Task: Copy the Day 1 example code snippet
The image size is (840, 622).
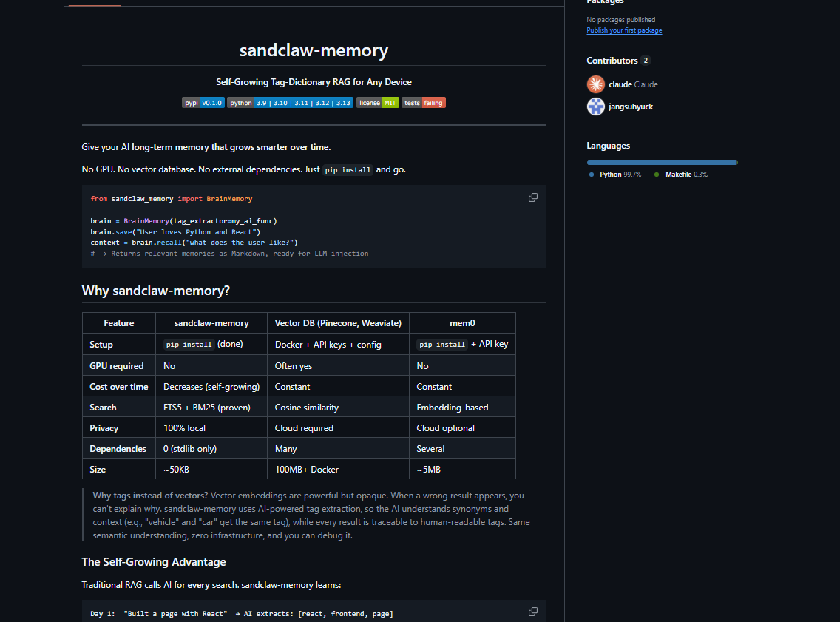Action: click(x=532, y=611)
